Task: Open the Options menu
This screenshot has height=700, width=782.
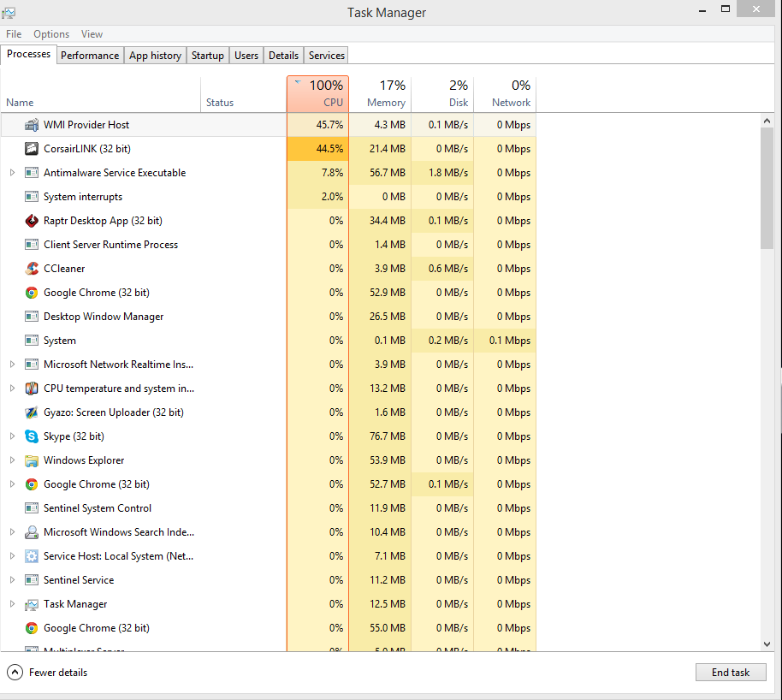Action: (x=51, y=34)
